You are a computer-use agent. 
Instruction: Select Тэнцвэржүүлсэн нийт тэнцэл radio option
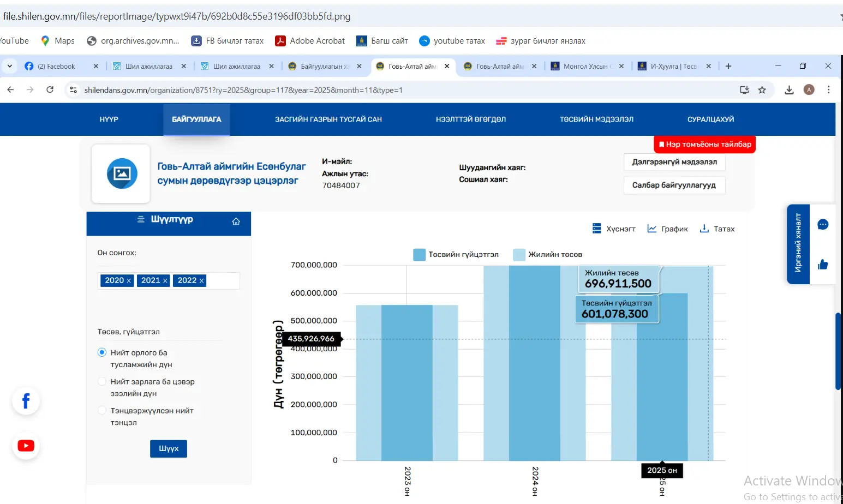pos(102,410)
